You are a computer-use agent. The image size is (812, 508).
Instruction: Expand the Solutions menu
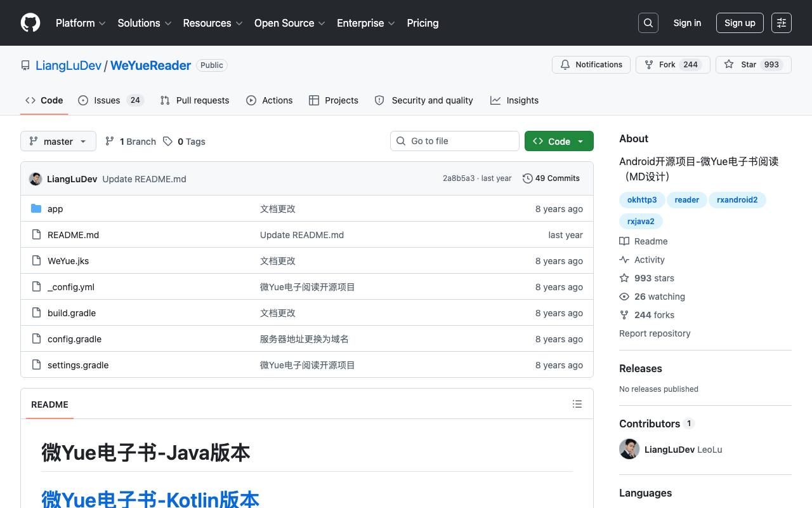(145, 23)
